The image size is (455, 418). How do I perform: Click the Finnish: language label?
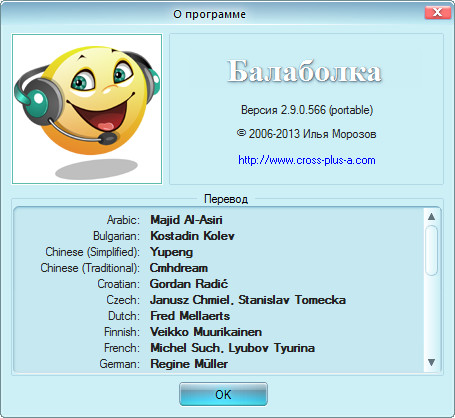coord(122,332)
